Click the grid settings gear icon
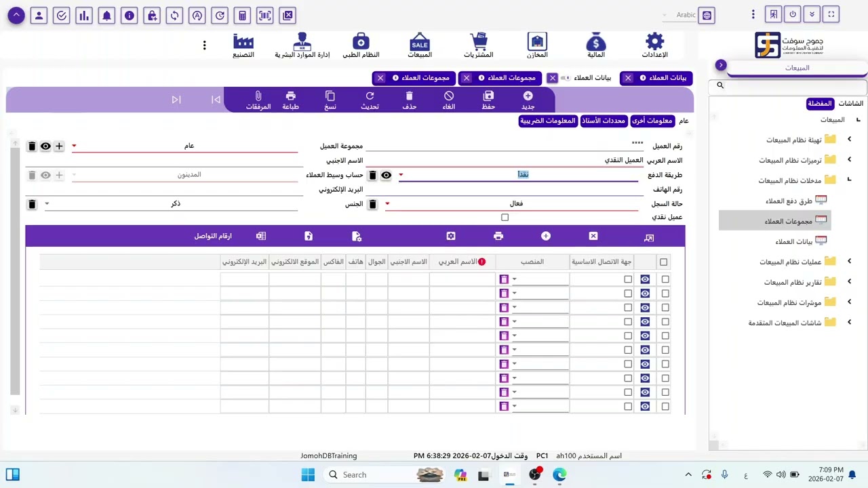The width and height of the screenshot is (868, 488). (x=451, y=236)
